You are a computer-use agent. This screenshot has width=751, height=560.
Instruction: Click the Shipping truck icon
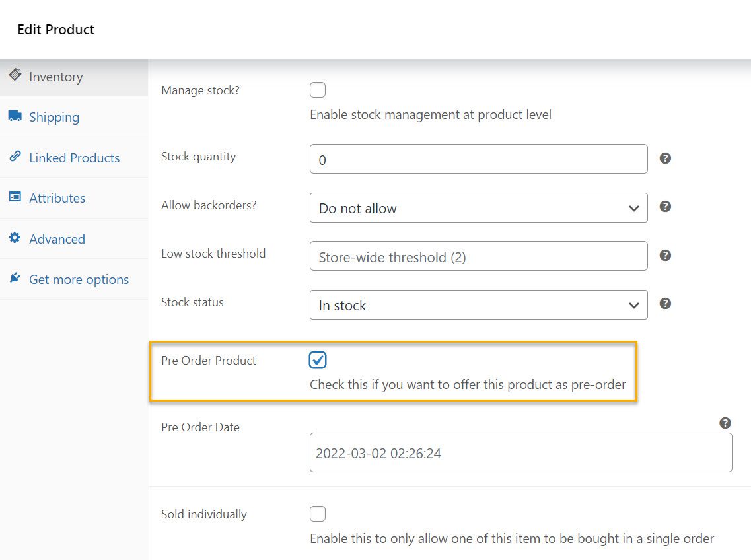pos(15,116)
